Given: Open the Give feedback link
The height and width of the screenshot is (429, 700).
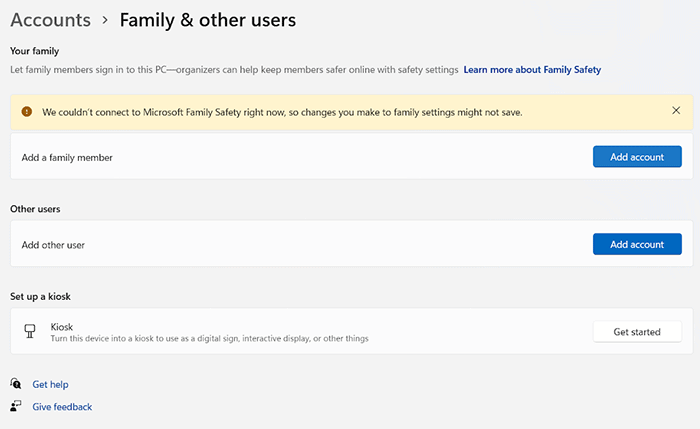Looking at the screenshot, I should click(62, 407).
